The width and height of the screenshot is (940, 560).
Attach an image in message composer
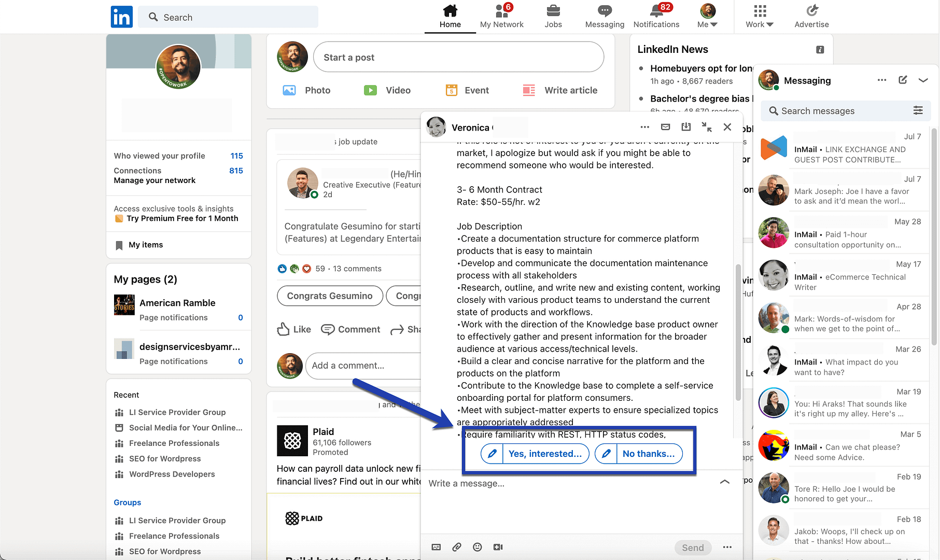click(436, 547)
